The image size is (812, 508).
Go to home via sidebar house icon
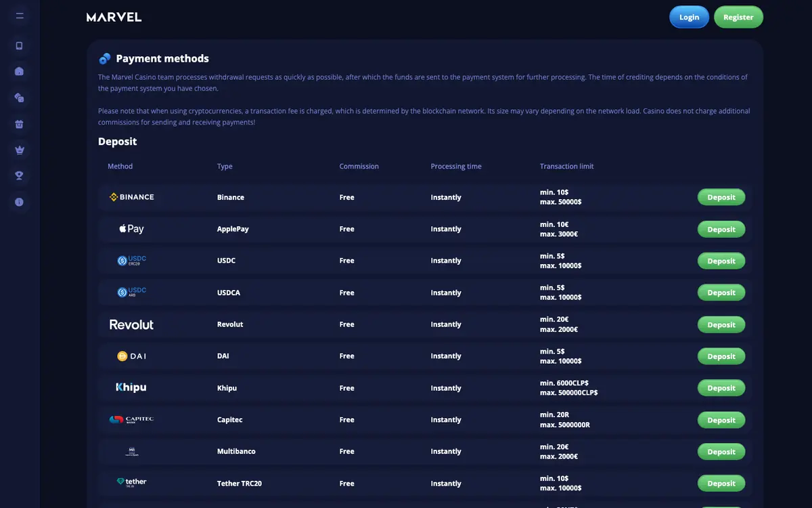[x=20, y=71]
